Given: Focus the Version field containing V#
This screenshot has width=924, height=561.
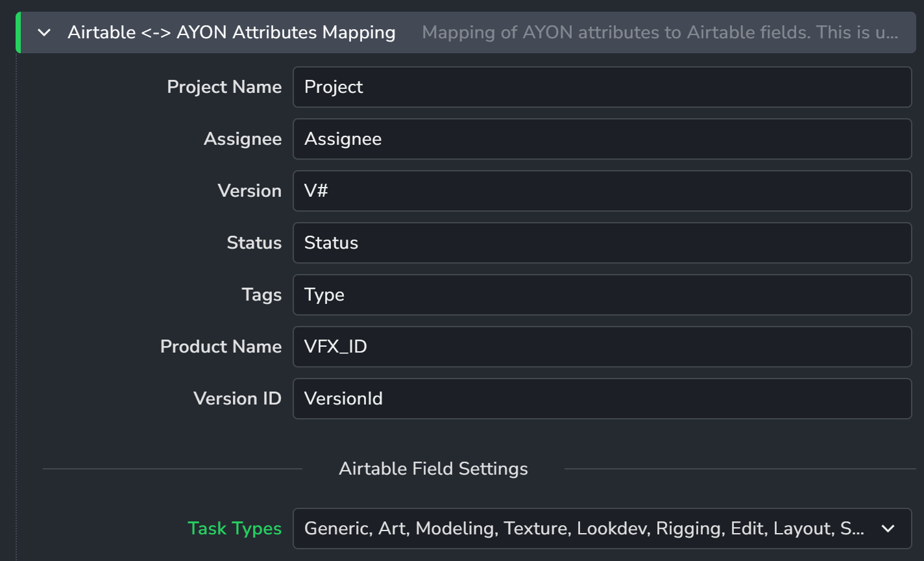Looking at the screenshot, I should 602,191.
